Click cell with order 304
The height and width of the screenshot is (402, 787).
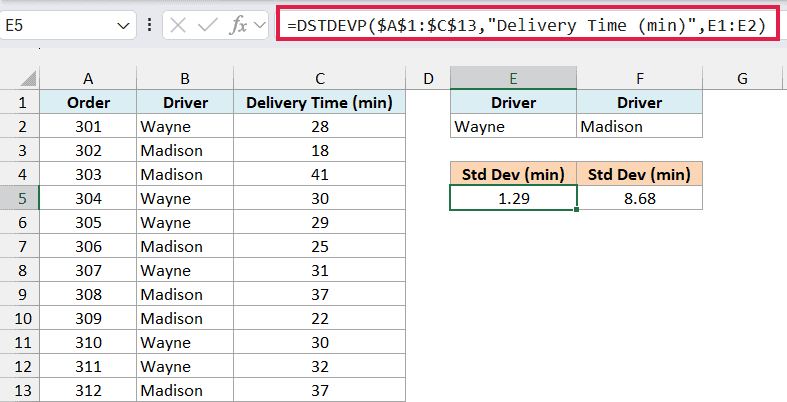[x=88, y=198]
